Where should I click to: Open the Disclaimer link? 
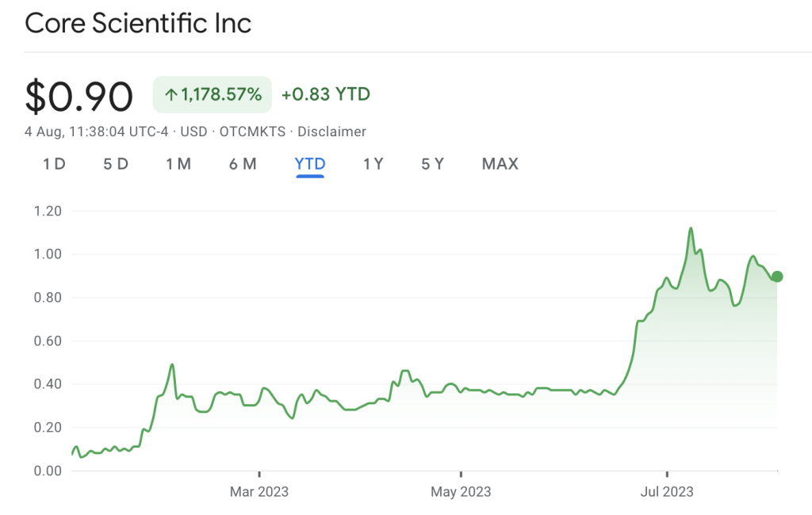pyautogui.click(x=331, y=132)
